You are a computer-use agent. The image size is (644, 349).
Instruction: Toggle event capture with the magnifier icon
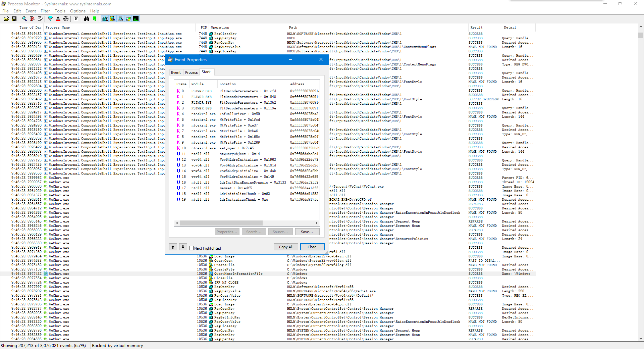tap(24, 19)
